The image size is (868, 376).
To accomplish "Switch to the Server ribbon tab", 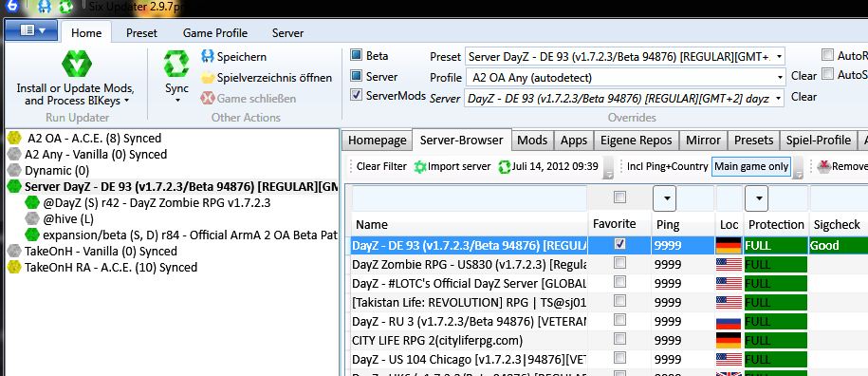I will click(x=287, y=33).
